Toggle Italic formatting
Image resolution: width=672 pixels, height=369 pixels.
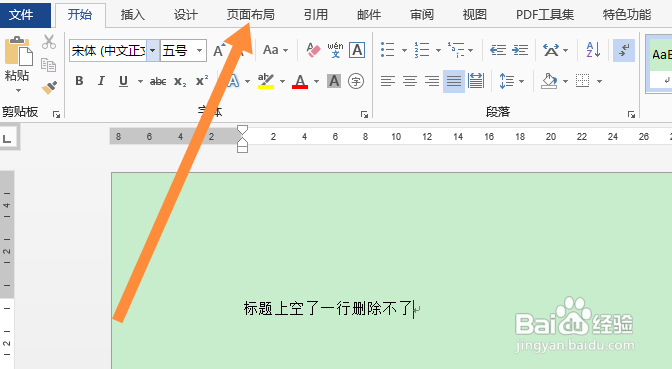101,81
